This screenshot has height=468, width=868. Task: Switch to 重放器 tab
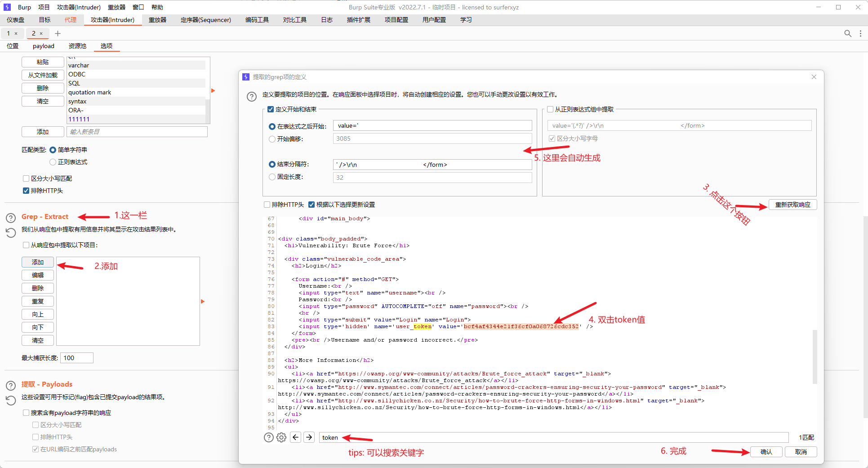click(158, 20)
